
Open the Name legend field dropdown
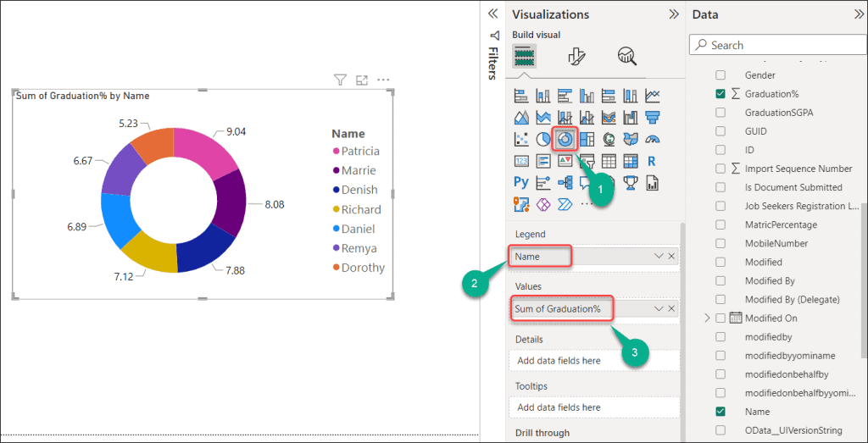659,256
